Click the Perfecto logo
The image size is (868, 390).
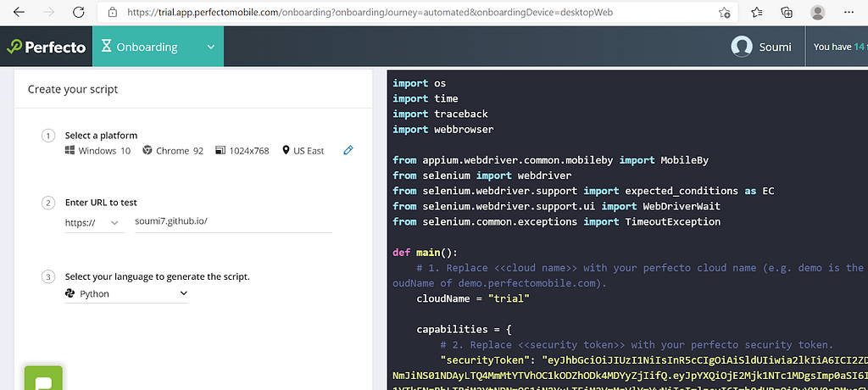click(x=46, y=47)
